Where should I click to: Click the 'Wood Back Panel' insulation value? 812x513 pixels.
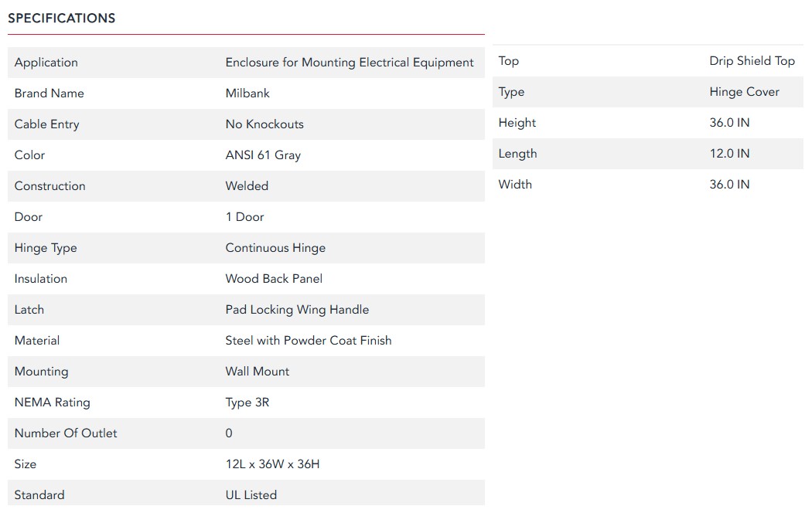pos(274,279)
